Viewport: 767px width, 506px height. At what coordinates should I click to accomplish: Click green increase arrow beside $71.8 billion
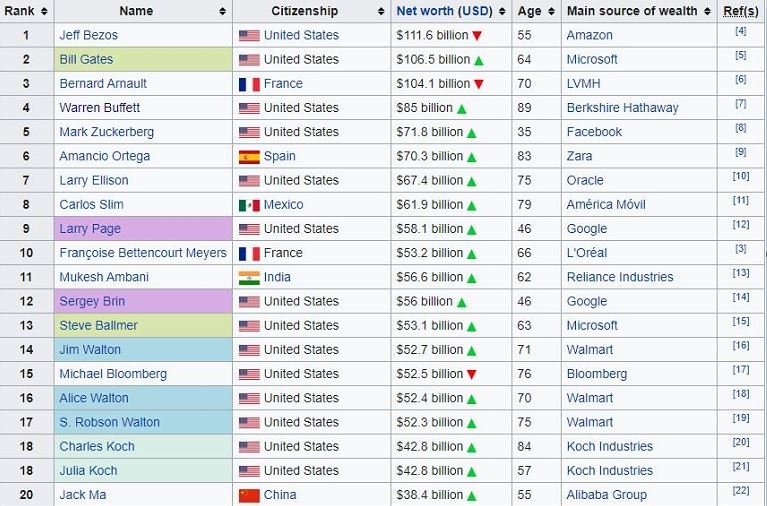coord(472,133)
